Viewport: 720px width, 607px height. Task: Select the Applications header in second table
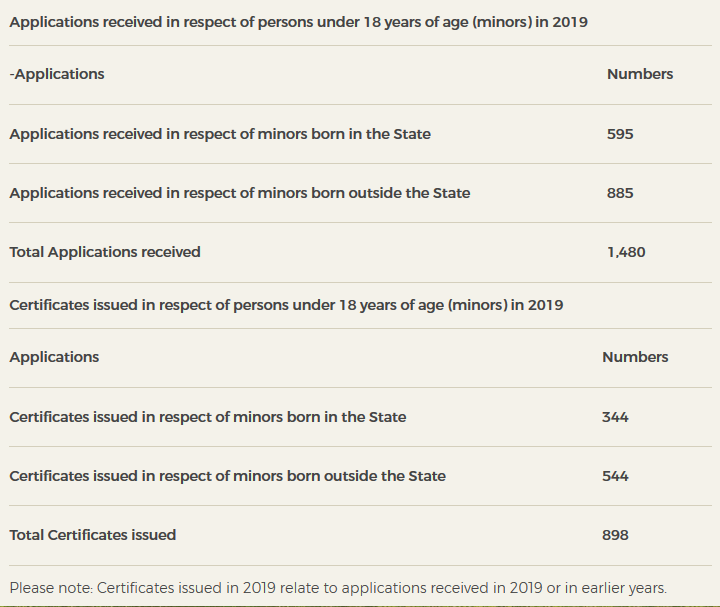[x=54, y=357]
